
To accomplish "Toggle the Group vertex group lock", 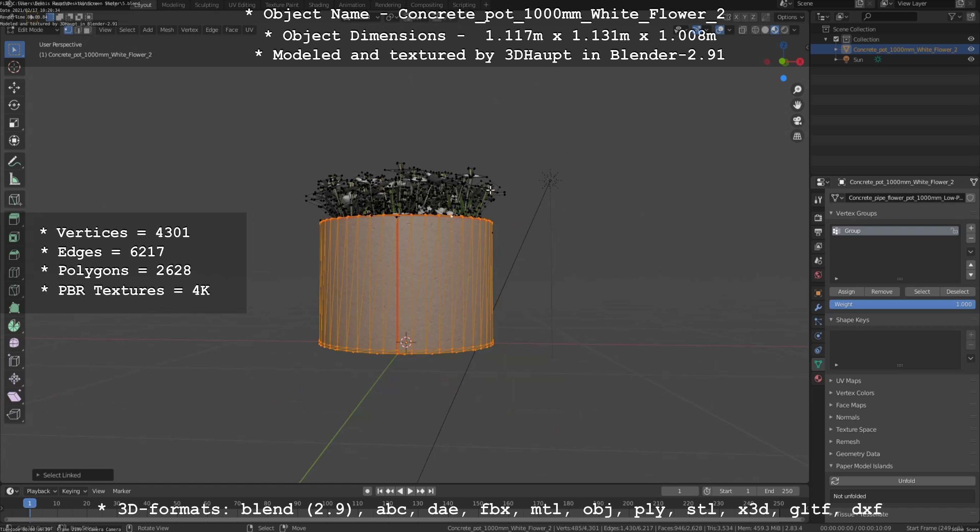I will click(x=954, y=231).
